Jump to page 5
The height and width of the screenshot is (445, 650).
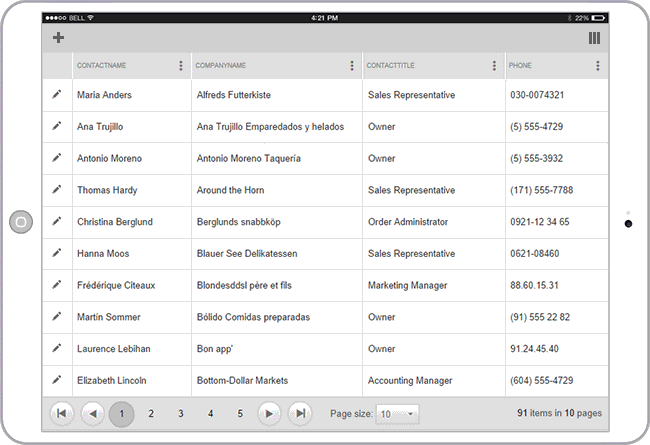pyautogui.click(x=240, y=413)
